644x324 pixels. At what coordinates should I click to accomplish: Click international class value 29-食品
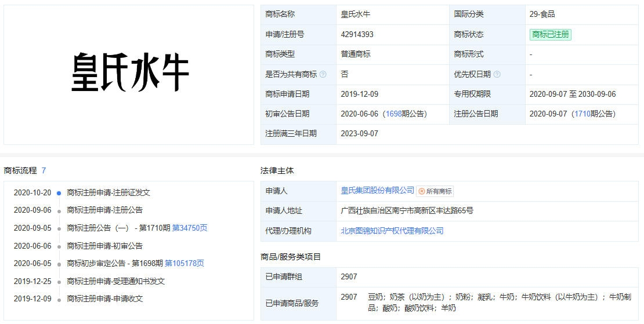[x=542, y=14]
